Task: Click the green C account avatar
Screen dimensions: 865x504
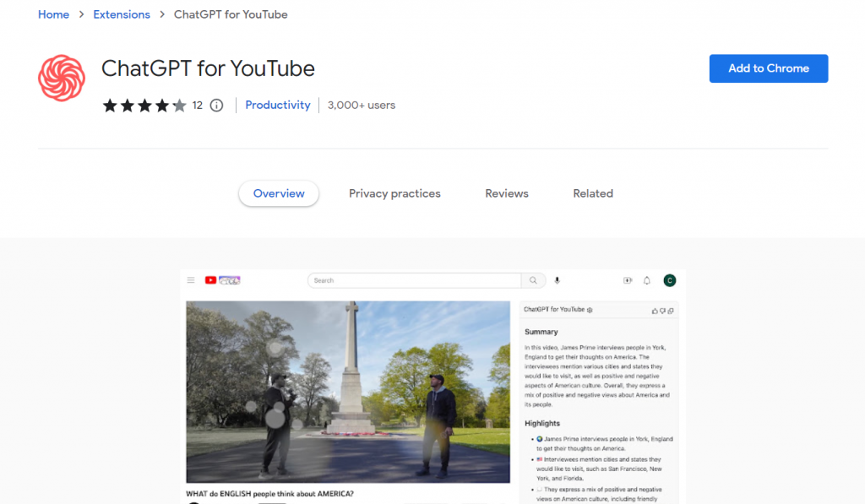Action: [670, 280]
